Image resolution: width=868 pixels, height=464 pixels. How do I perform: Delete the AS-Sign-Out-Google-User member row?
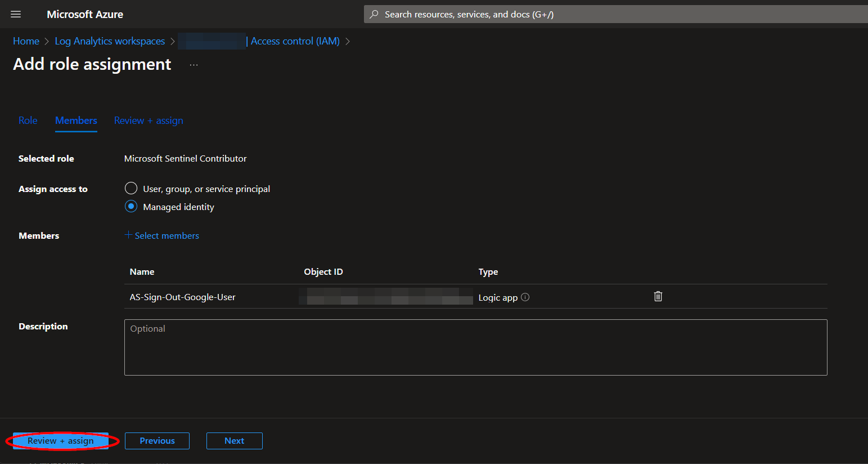pos(658,296)
